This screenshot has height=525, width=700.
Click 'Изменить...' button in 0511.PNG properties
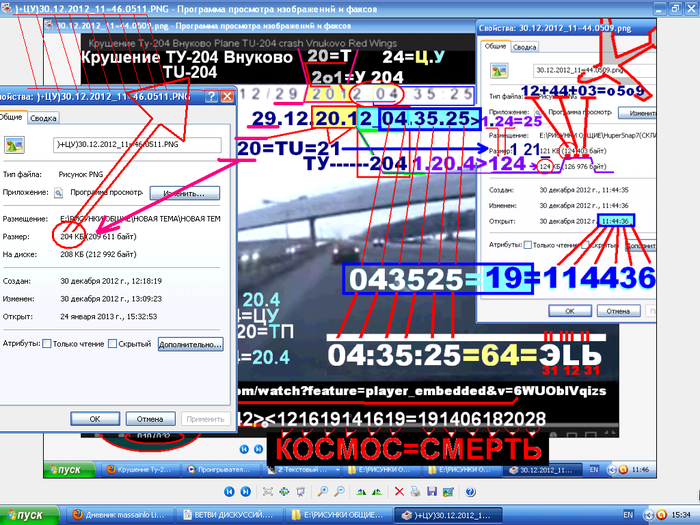click(185, 193)
